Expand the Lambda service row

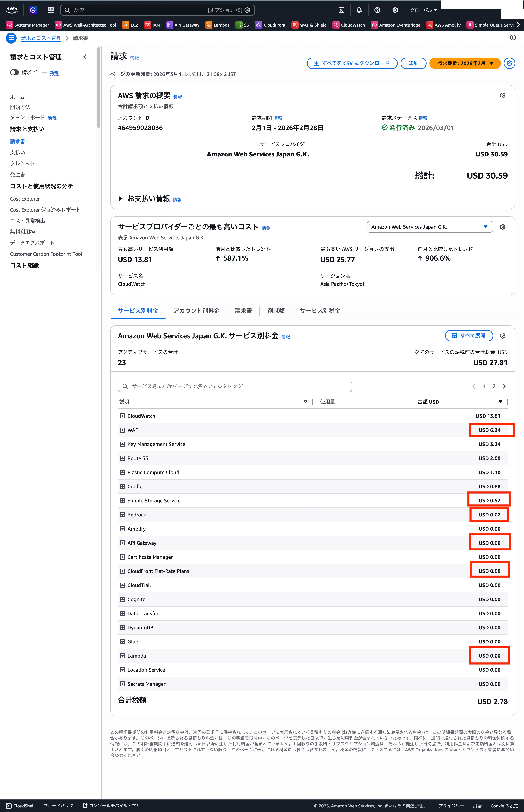point(123,656)
